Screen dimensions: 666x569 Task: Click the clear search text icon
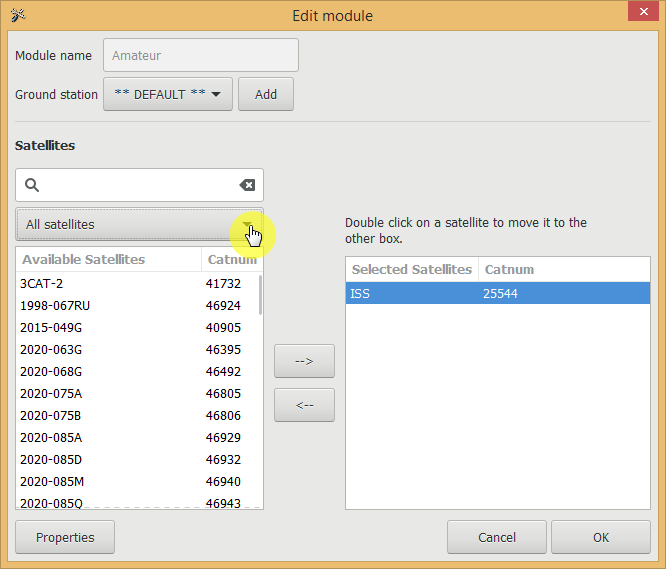tap(247, 185)
